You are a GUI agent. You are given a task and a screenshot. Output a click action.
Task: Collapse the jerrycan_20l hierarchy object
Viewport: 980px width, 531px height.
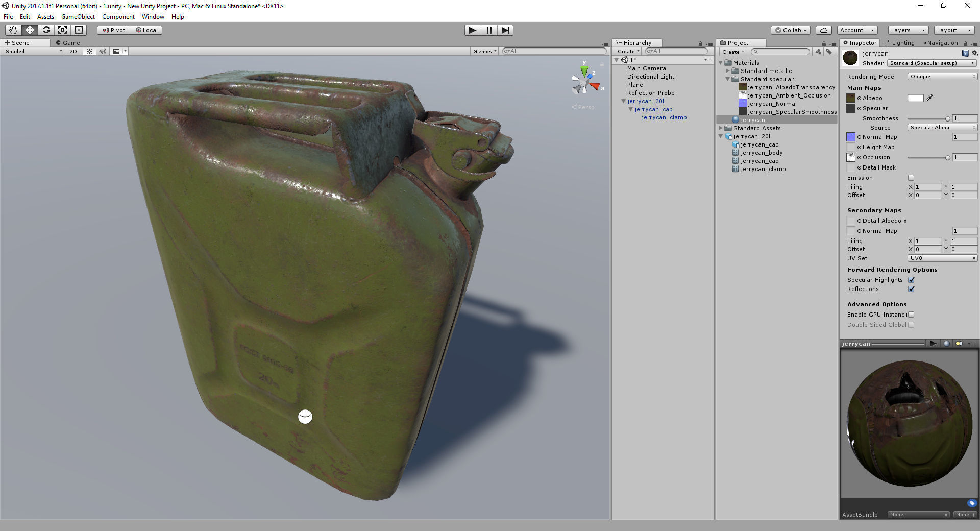point(623,101)
